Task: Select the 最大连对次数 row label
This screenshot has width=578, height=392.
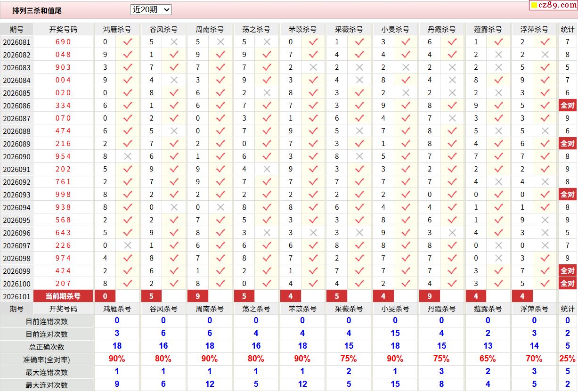Action: pos(47,385)
